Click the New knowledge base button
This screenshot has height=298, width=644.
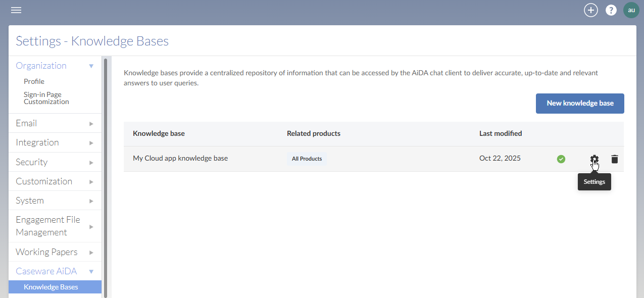579,103
